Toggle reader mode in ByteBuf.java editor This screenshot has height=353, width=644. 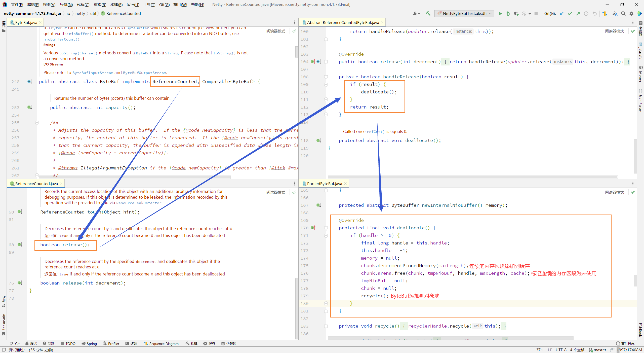click(x=276, y=31)
